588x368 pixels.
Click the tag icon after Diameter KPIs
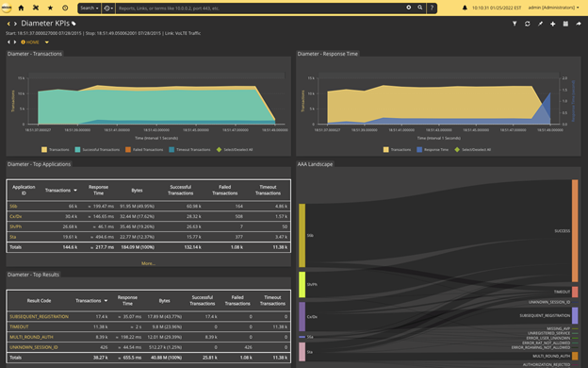(x=73, y=24)
